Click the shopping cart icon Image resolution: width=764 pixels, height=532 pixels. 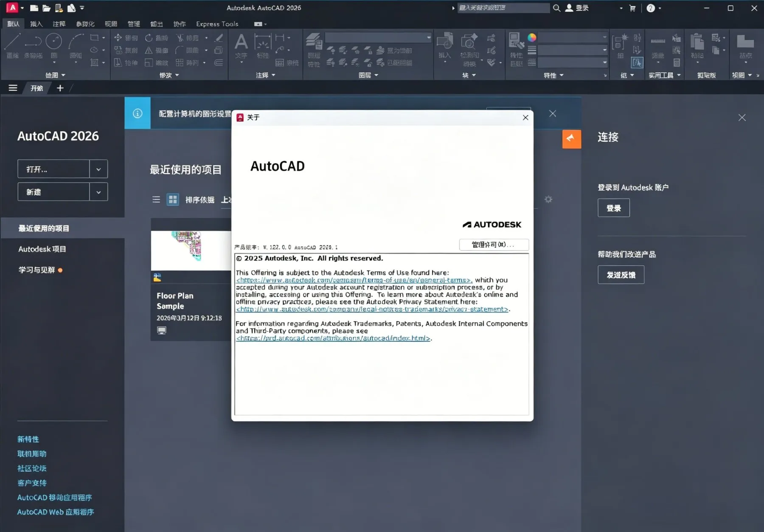(632, 8)
